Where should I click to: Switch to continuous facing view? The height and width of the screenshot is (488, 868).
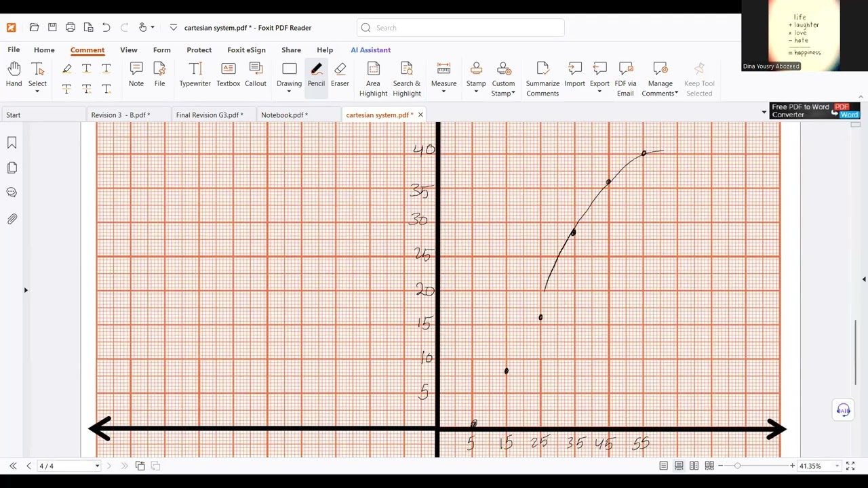(709, 466)
